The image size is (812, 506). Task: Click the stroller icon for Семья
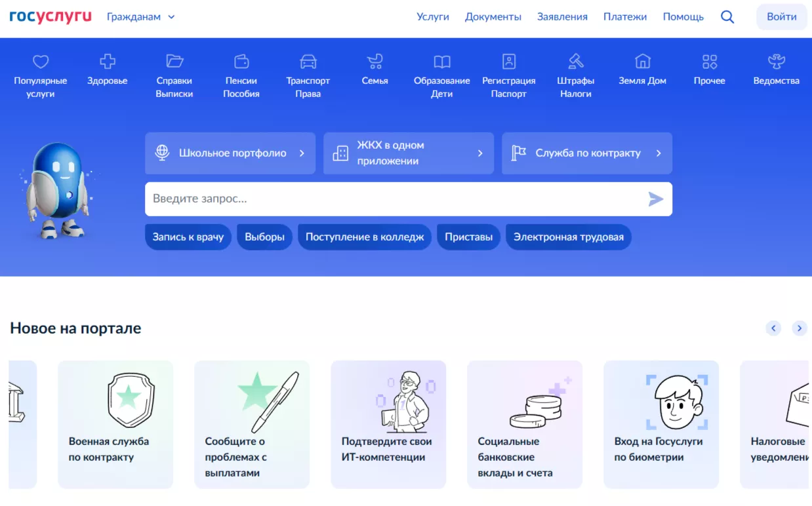coord(375,61)
